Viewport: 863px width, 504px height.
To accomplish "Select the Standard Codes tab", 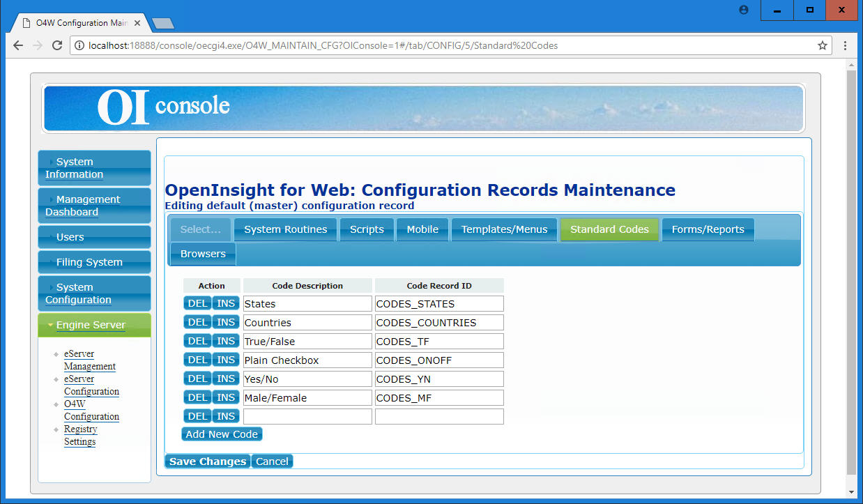I will click(609, 229).
